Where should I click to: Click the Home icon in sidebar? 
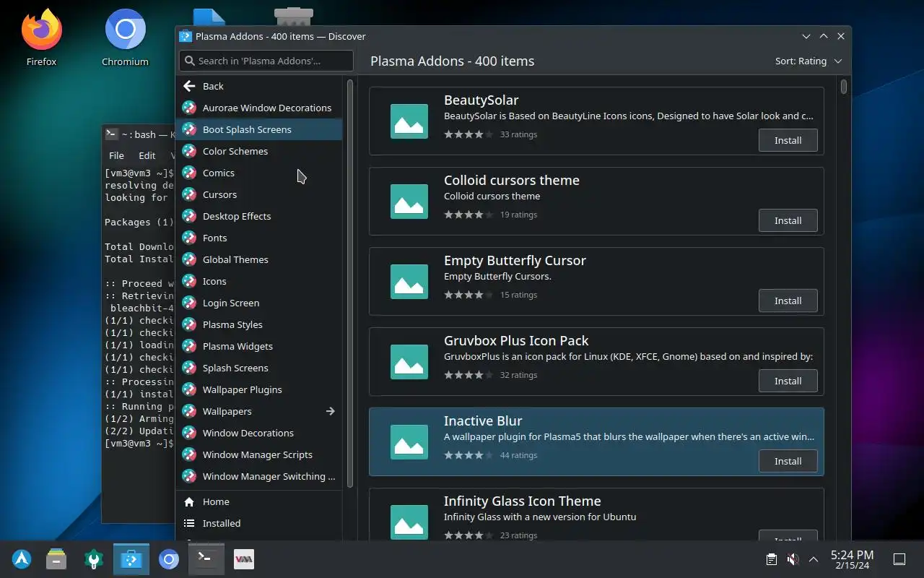[x=189, y=501]
